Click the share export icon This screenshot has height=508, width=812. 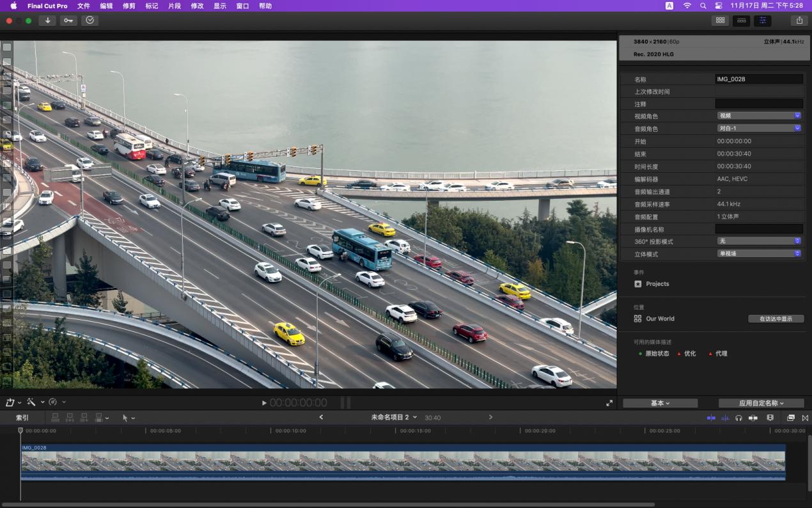click(x=799, y=20)
